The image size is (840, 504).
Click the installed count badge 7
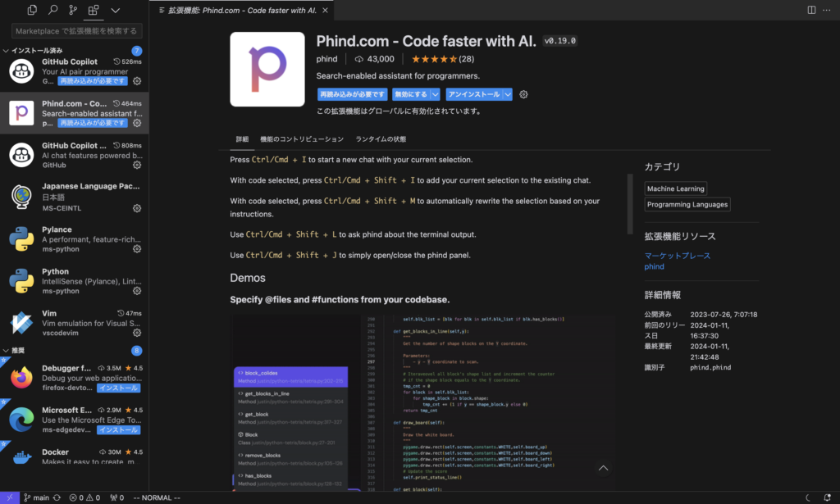point(137,51)
